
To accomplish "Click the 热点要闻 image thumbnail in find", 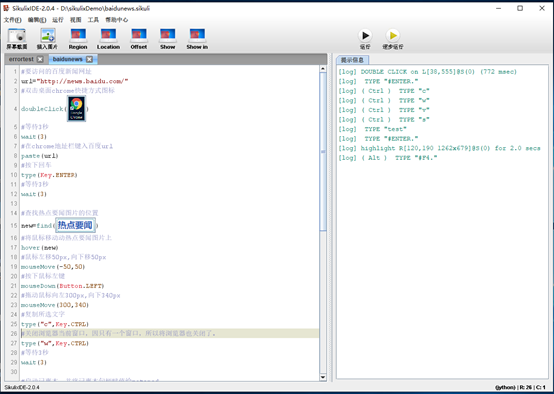I will click(75, 225).
